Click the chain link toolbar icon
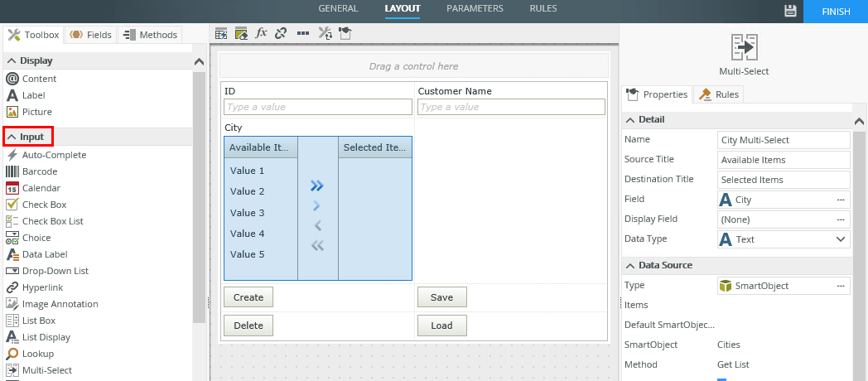 point(281,33)
